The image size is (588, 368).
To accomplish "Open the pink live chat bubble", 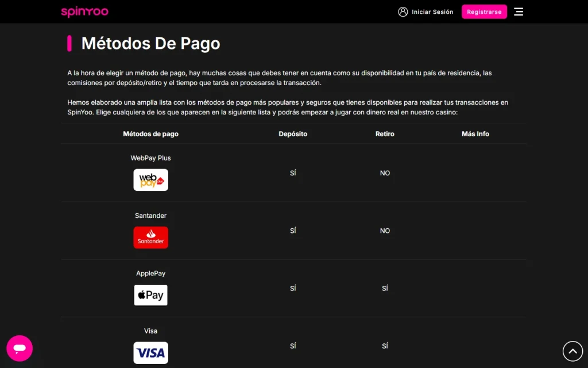I will [x=20, y=348].
